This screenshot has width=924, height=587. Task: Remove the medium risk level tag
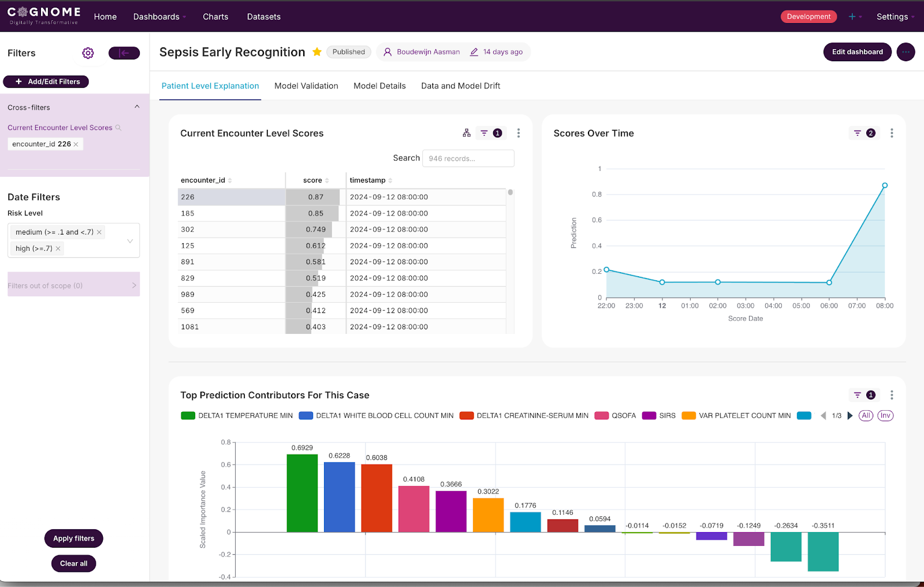tap(99, 232)
